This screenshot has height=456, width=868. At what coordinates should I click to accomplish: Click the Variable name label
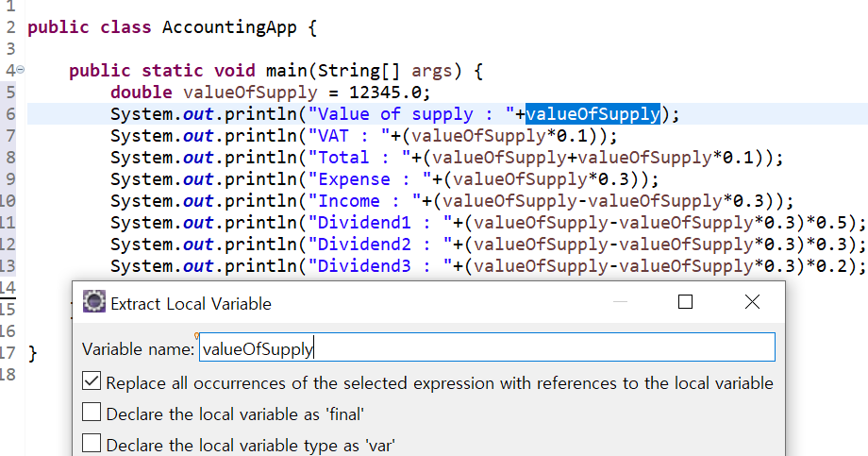click(x=139, y=349)
